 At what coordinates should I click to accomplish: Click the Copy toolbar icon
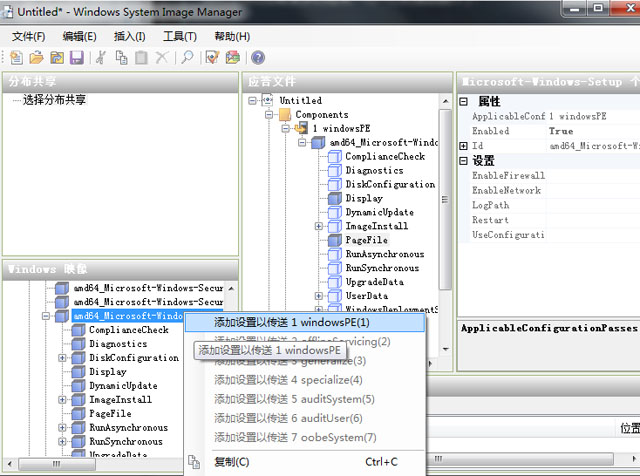pyautogui.click(x=121, y=58)
